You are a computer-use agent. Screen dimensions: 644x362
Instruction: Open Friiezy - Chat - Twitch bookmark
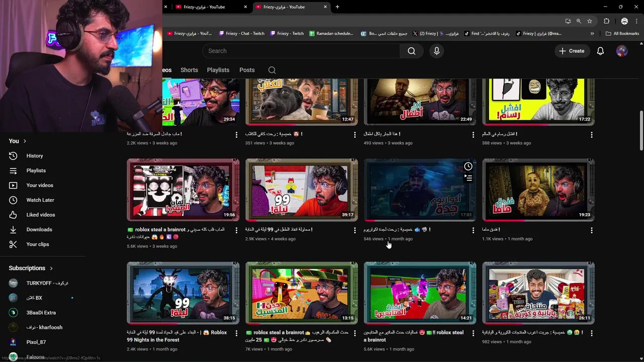pos(242,34)
